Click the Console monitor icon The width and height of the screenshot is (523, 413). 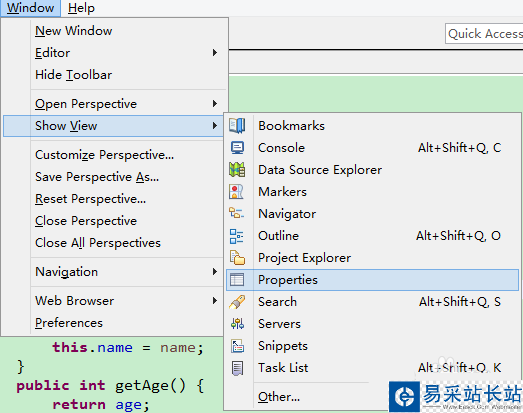(237, 148)
